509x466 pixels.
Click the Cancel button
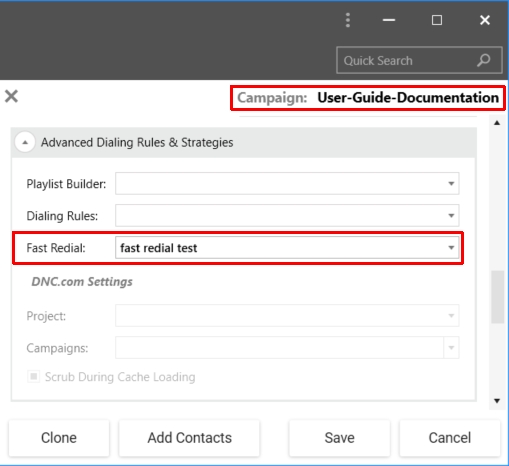click(450, 438)
